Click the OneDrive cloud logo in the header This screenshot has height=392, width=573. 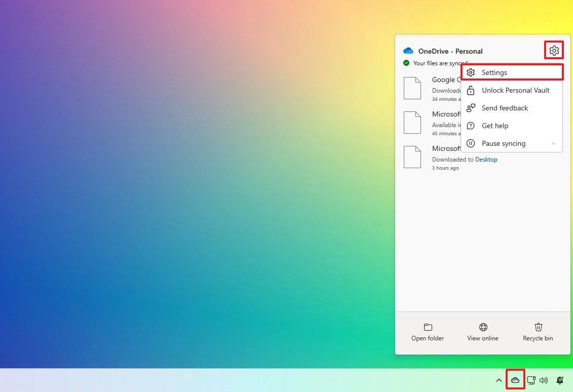pos(408,51)
